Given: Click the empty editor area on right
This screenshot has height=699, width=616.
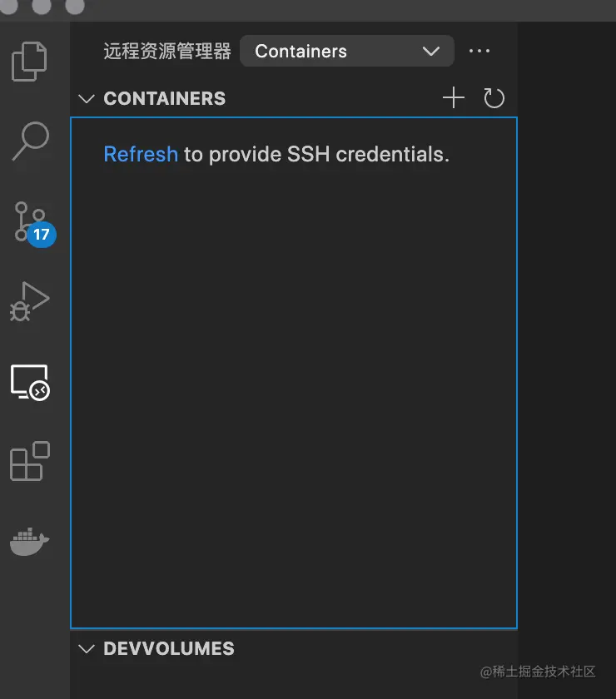Looking at the screenshot, I should tap(566, 333).
